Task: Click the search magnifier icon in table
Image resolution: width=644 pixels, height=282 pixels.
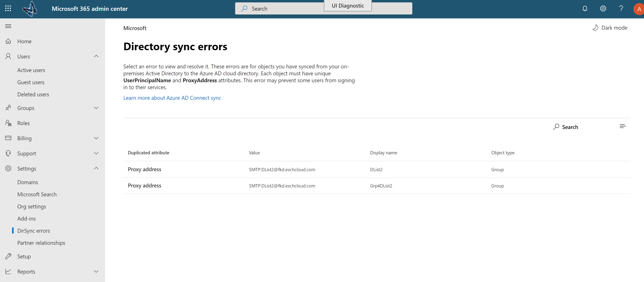Action: [x=556, y=126]
